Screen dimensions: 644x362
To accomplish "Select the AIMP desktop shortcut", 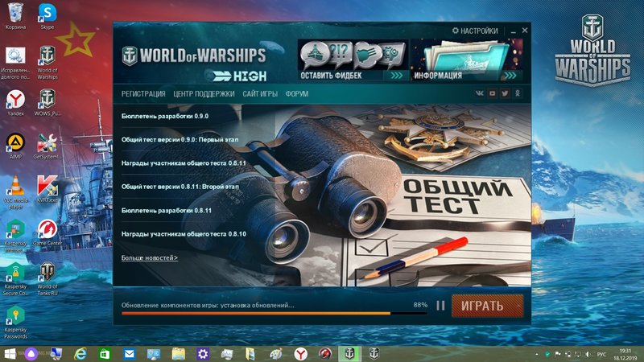I will click(15, 146).
